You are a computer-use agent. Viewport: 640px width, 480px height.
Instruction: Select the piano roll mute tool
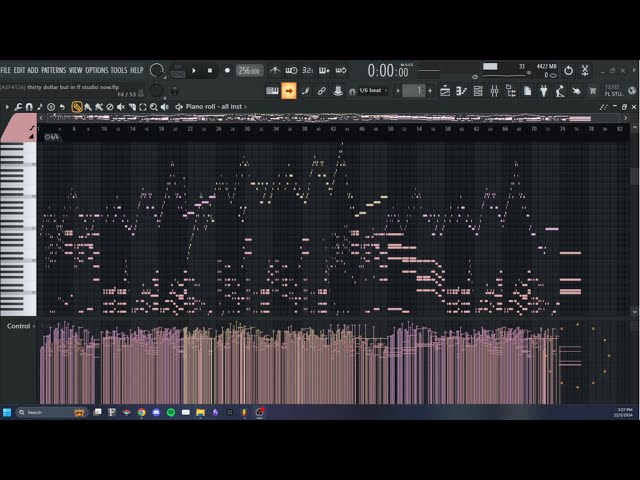[120, 107]
